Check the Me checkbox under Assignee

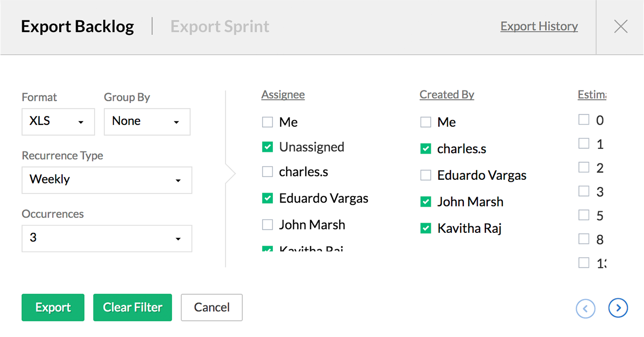[268, 123]
